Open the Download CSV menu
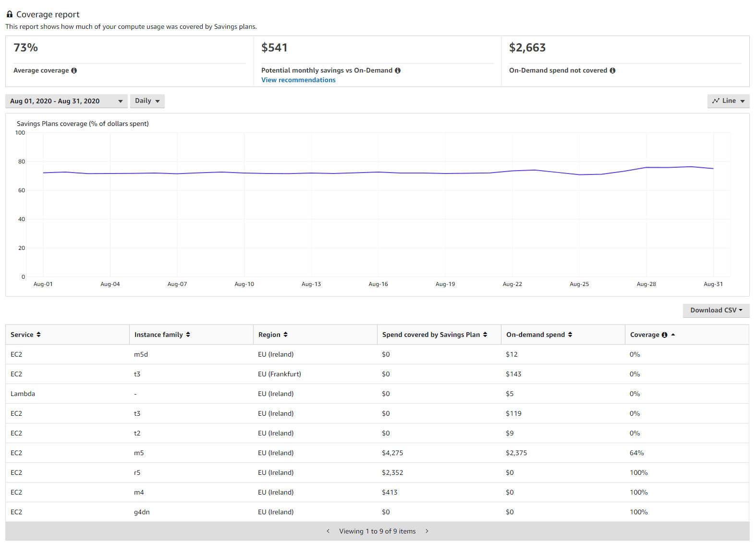This screenshot has height=546, width=756. coord(716,310)
